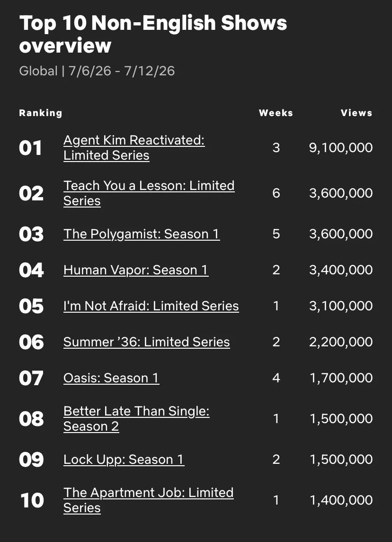
Task: Click rank number 10
Action: point(32,500)
